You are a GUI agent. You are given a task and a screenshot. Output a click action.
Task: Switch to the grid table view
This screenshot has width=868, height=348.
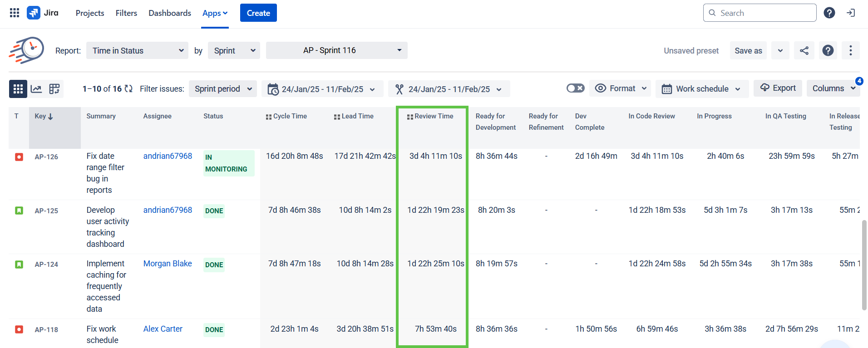click(18, 89)
